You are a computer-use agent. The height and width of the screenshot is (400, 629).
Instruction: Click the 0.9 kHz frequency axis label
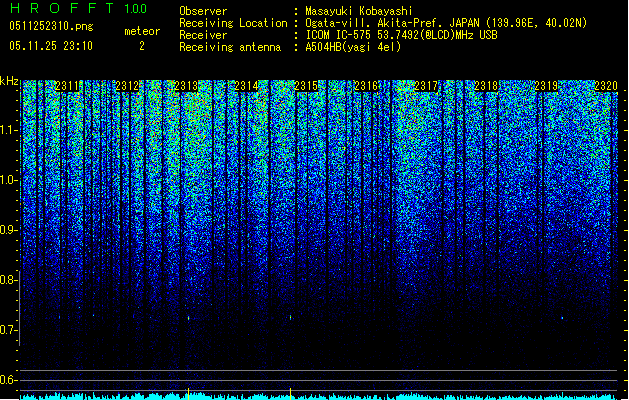click(x=8, y=230)
